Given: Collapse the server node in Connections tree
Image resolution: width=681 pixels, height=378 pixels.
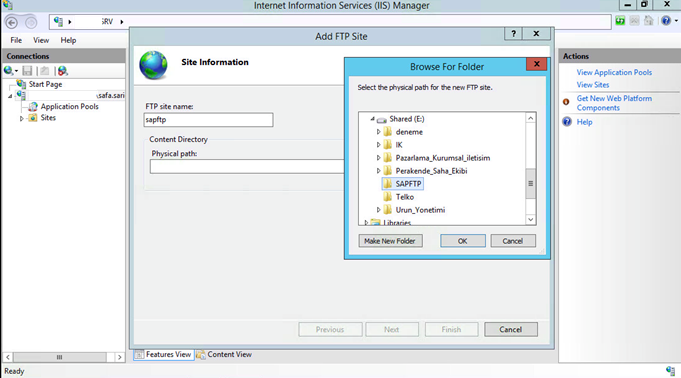Looking at the screenshot, I should tap(10, 96).
